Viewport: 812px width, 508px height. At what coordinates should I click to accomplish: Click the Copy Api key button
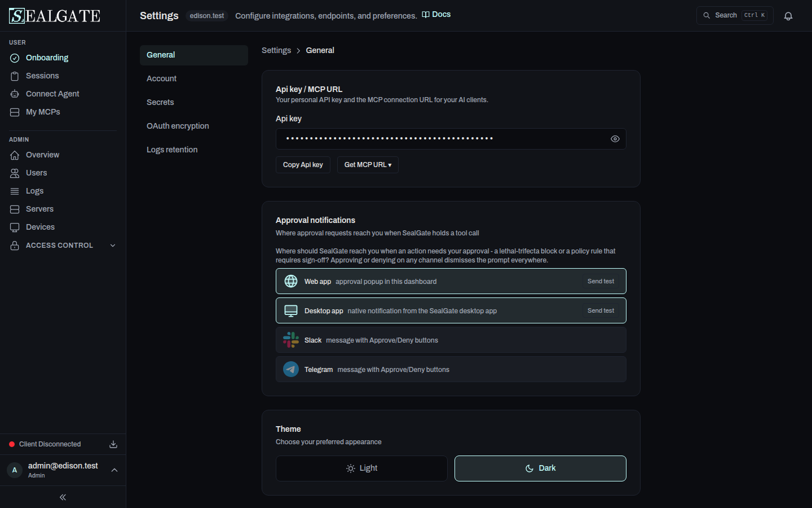click(x=303, y=165)
